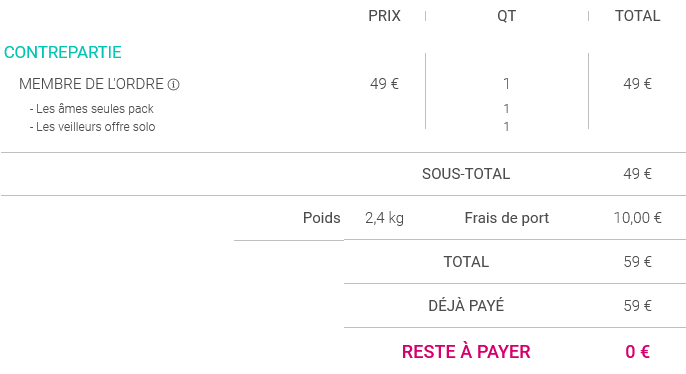Click the sous-total amount 49 €
This screenshot has height=374, width=686.
637,174
